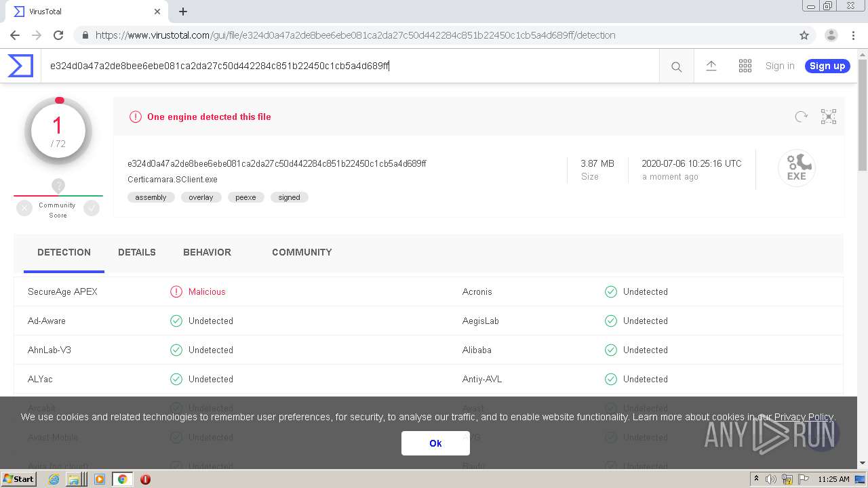
Task: Click the peexe tag
Action: click(x=245, y=197)
